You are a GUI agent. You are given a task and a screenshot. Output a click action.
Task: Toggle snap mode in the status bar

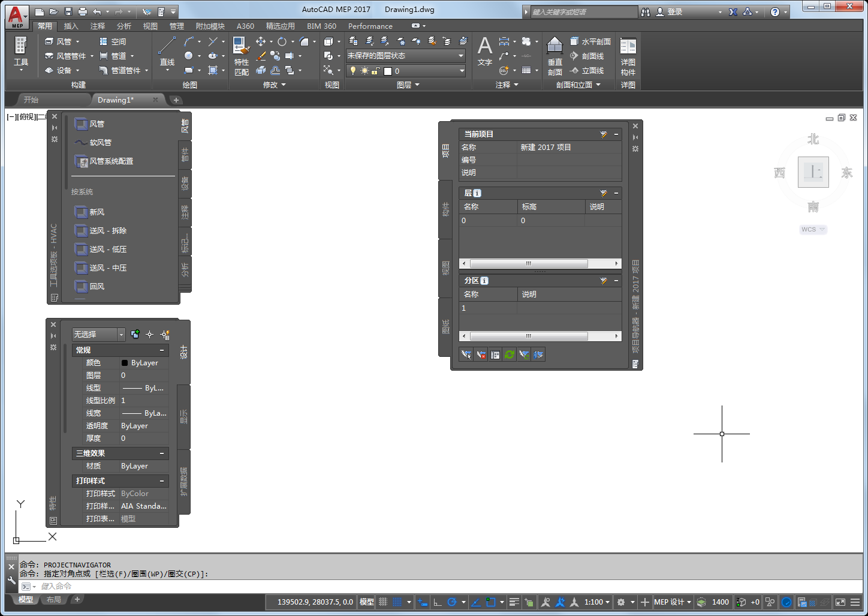[397, 602]
